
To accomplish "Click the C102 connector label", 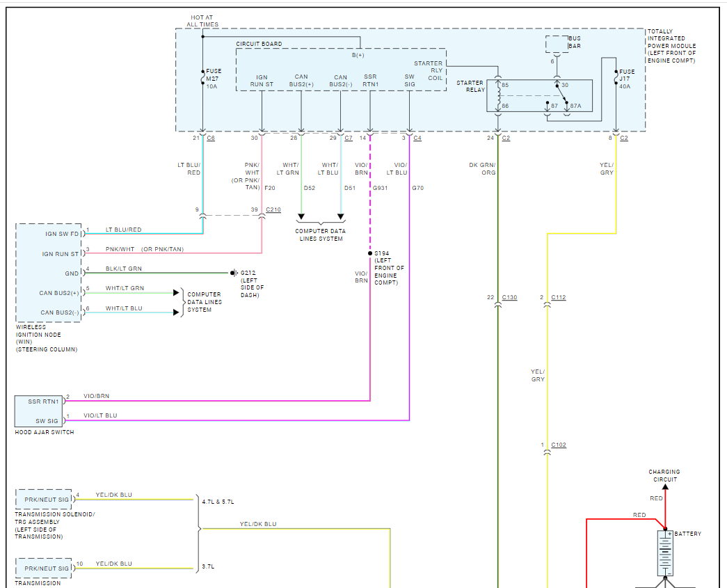I will click(558, 445).
